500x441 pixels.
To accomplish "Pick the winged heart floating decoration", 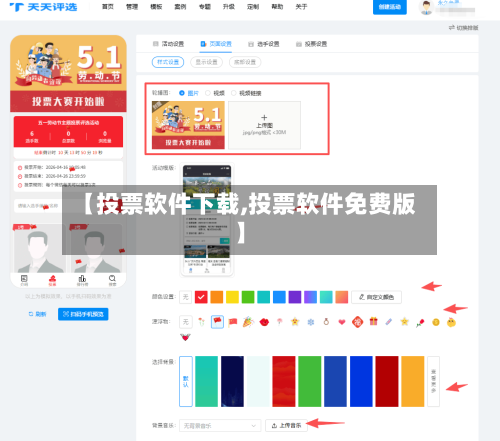I will [x=186, y=337].
